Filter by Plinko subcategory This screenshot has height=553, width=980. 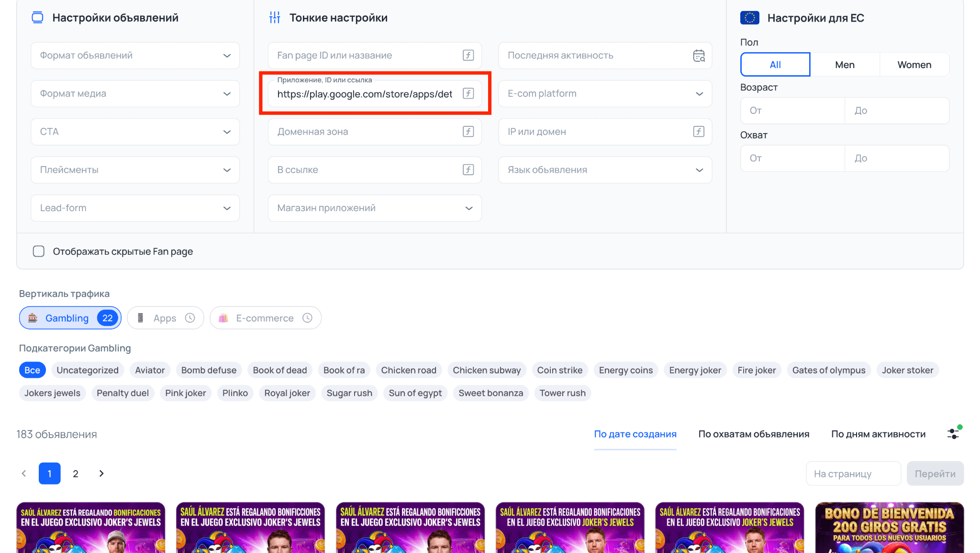coord(235,393)
